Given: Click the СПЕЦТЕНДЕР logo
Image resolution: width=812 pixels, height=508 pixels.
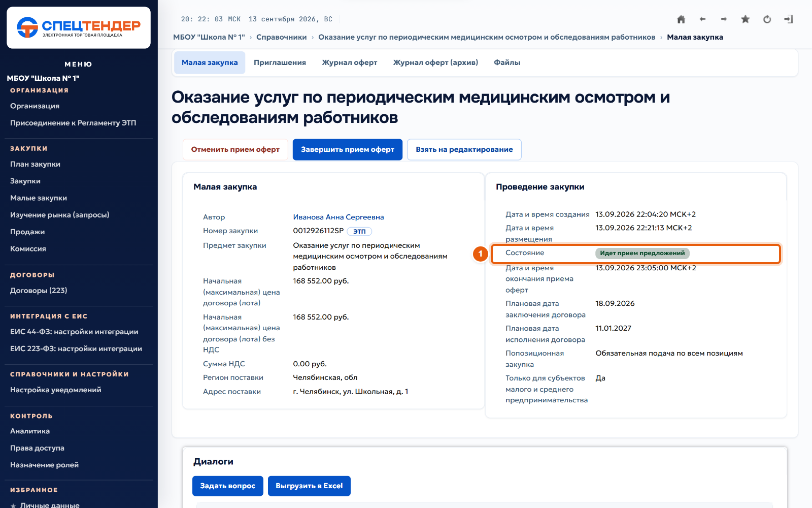Looking at the screenshot, I should point(79,27).
